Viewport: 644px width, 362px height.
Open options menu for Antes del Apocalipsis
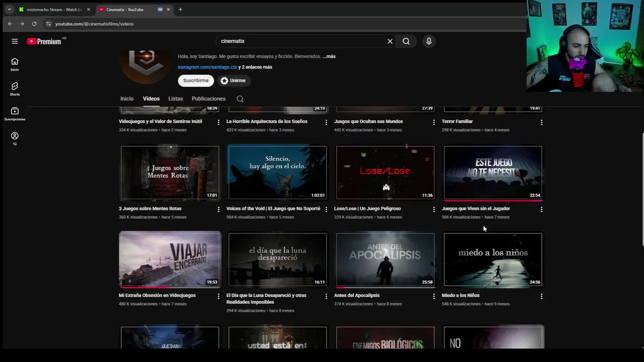point(434,296)
